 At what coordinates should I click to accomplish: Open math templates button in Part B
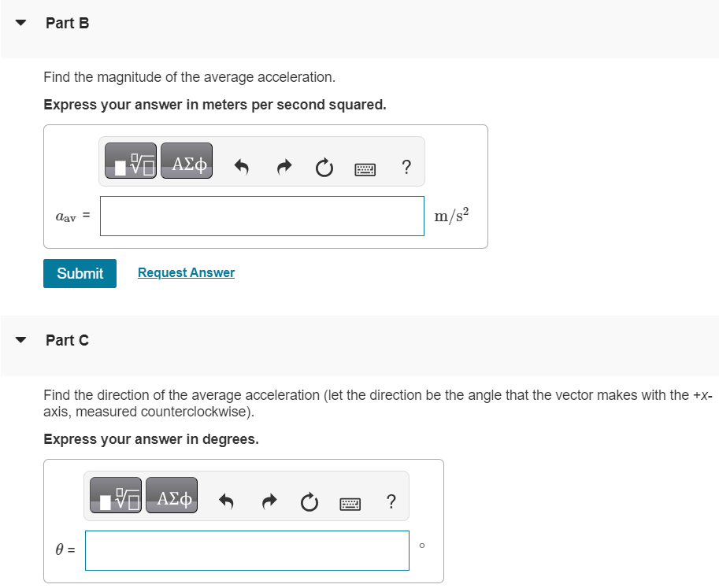click(x=131, y=161)
